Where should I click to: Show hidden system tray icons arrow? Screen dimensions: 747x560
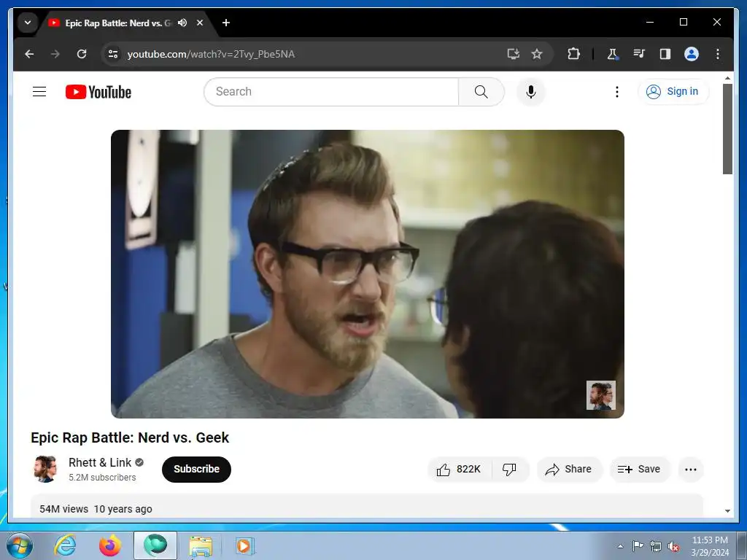[620, 546]
